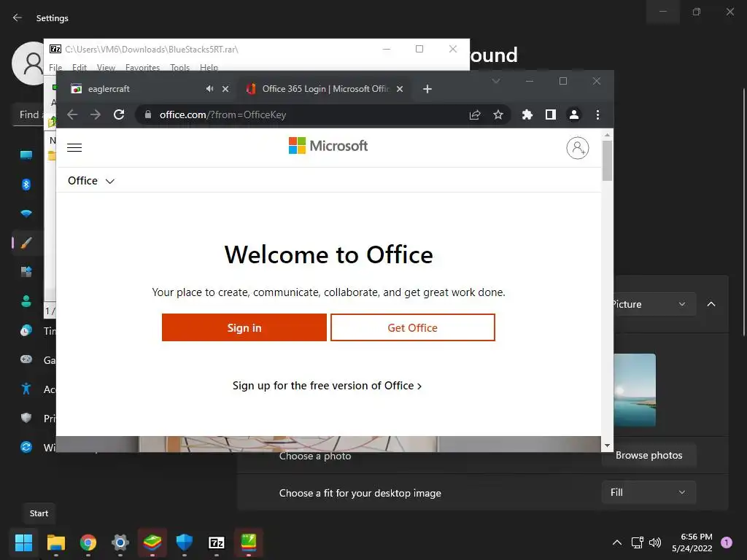This screenshot has width=747, height=560.
Task: Click the Office page scrollbar down arrow
Action: [607, 446]
